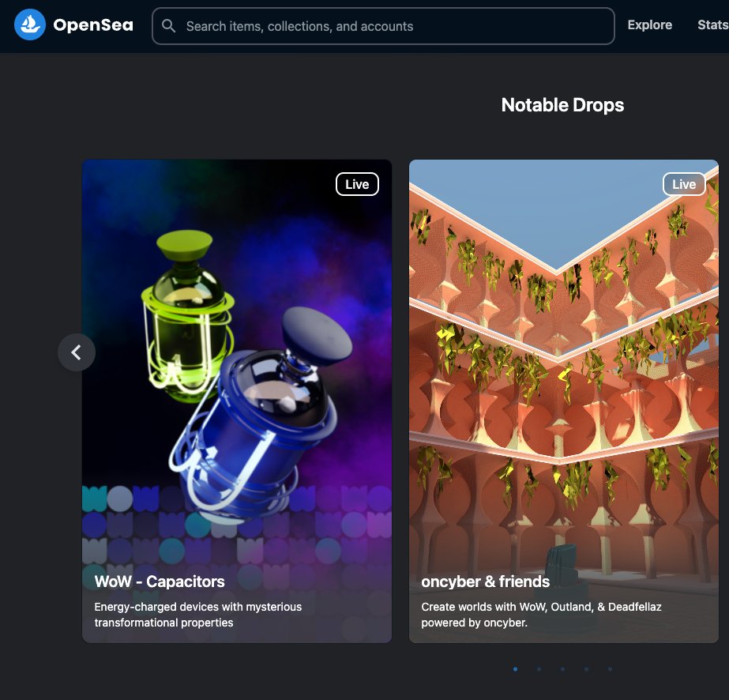Select the fifth carousel page dot
The height and width of the screenshot is (700, 729).
point(610,669)
